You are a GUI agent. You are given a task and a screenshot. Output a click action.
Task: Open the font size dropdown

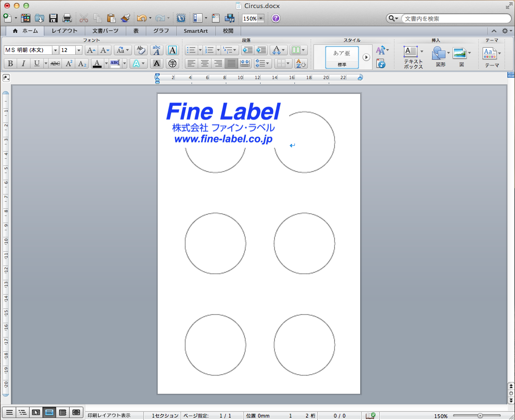coord(79,50)
